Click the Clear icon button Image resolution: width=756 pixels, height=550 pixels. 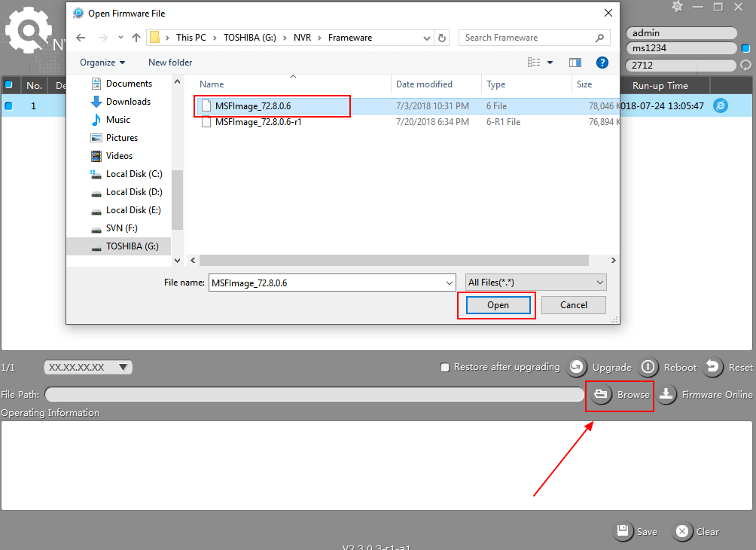(x=681, y=531)
